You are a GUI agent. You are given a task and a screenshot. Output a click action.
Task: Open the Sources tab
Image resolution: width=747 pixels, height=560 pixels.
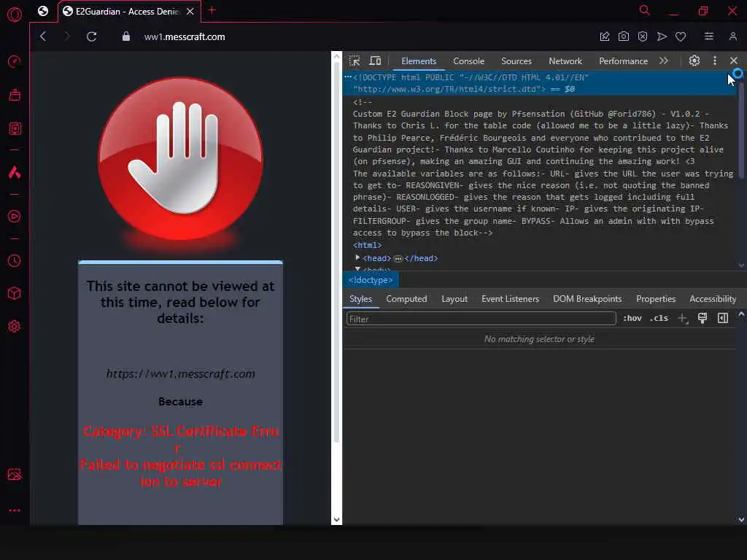pos(516,61)
